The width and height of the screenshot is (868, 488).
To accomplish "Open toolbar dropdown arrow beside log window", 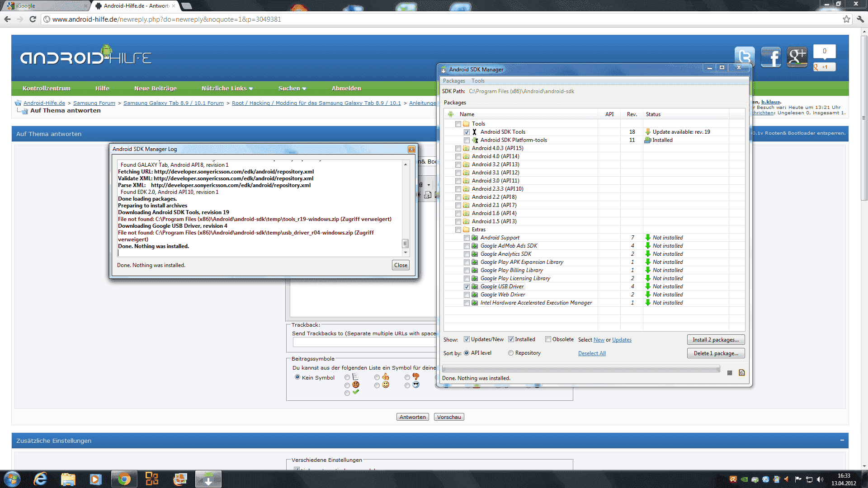I will 429,185.
